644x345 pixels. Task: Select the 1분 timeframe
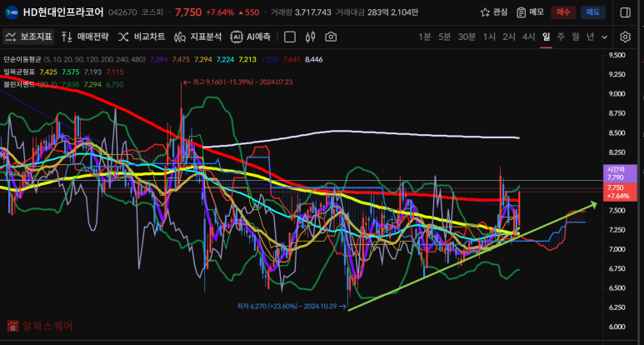pos(425,37)
